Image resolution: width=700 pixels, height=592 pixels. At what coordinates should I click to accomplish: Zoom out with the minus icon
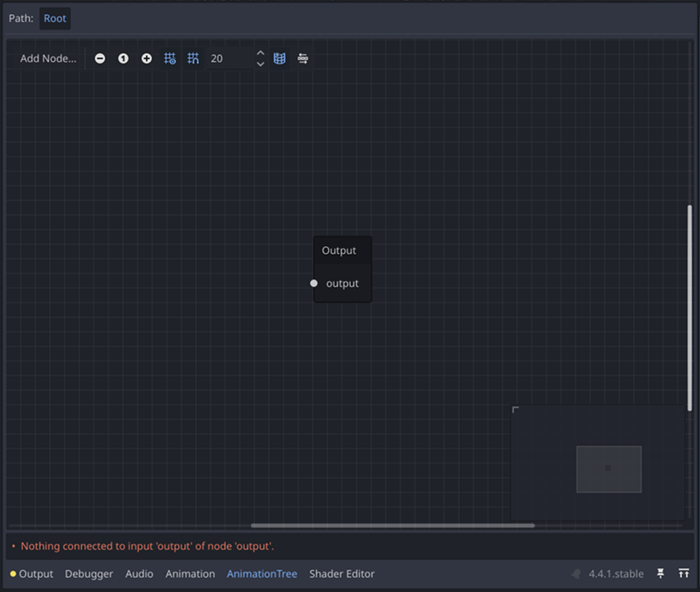pyautogui.click(x=100, y=58)
